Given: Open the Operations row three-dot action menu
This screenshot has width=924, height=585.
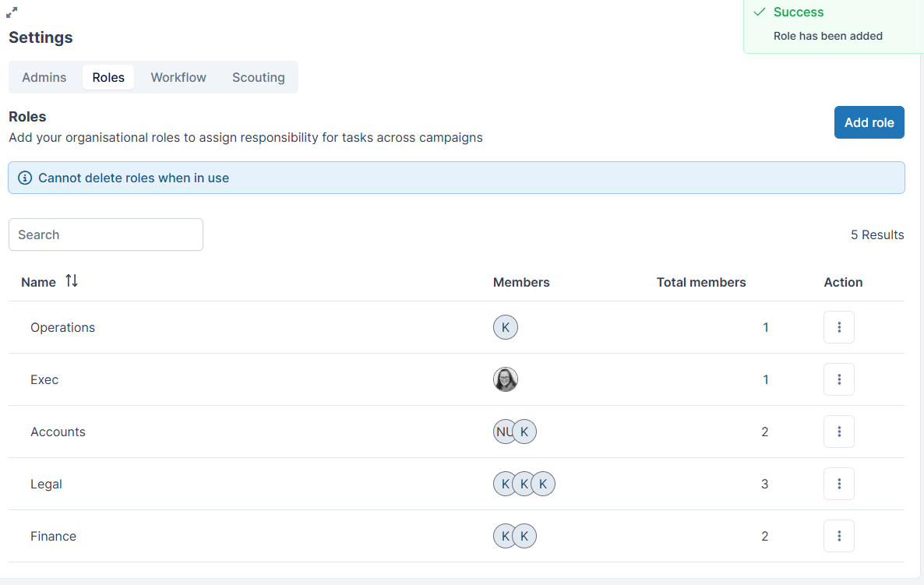Looking at the screenshot, I should click(838, 327).
